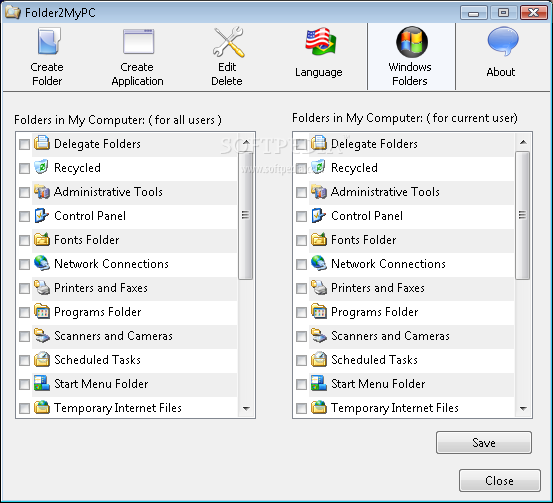Click scroll up arrow in all users list
This screenshot has height=503, width=553.
[x=246, y=142]
